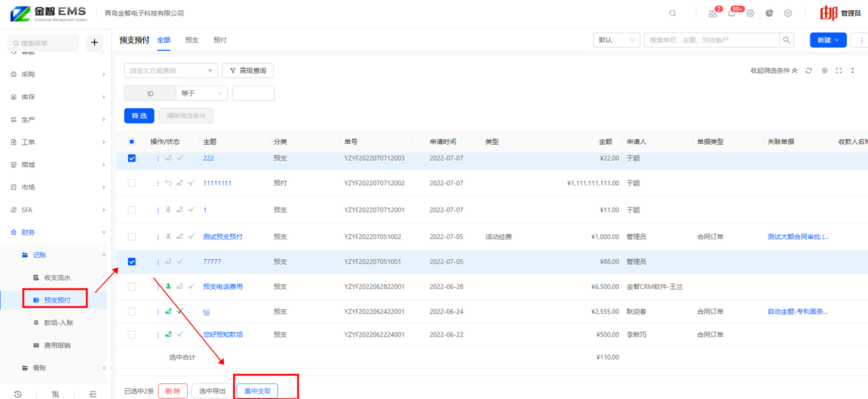Expand the 生产 menu in sidebar
The image size is (868, 399).
click(54, 119)
